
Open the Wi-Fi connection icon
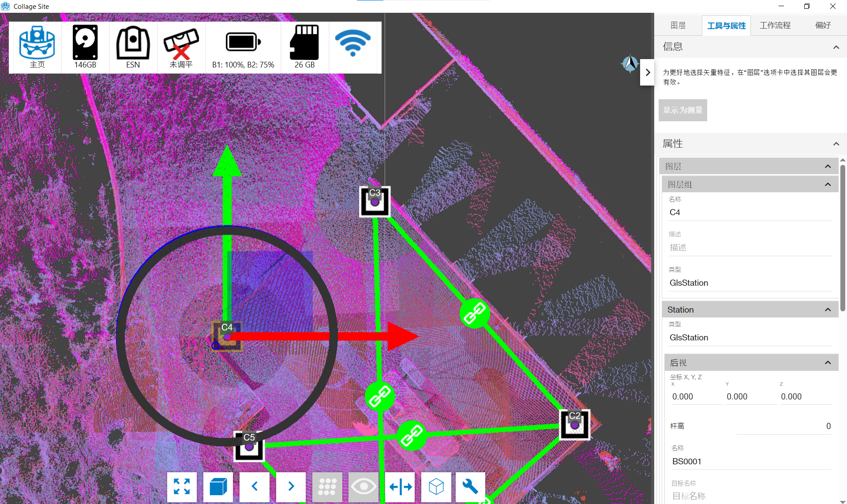pos(353,43)
